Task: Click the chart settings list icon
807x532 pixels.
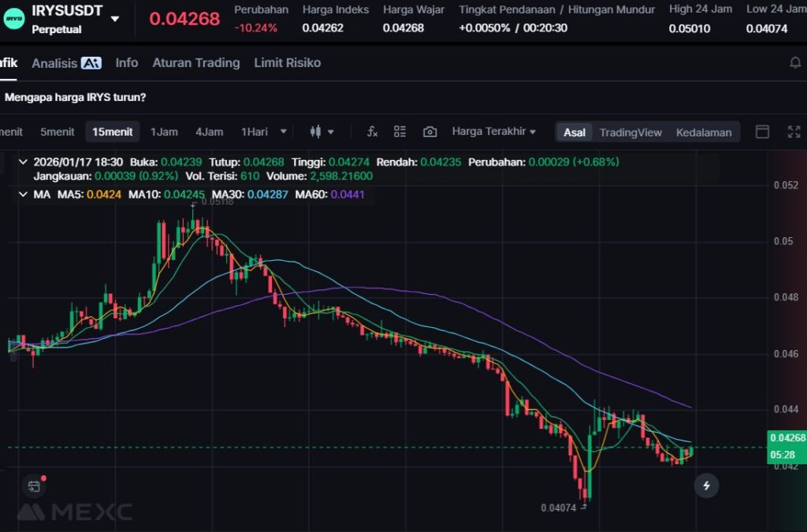Action: tap(400, 132)
